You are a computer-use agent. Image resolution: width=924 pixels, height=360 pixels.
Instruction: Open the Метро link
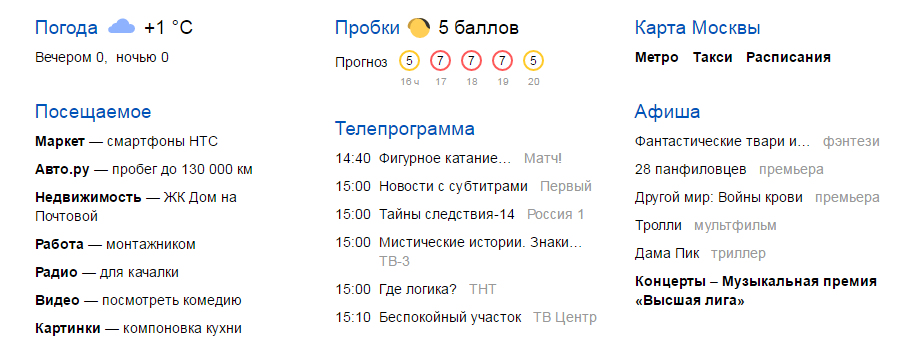656,58
